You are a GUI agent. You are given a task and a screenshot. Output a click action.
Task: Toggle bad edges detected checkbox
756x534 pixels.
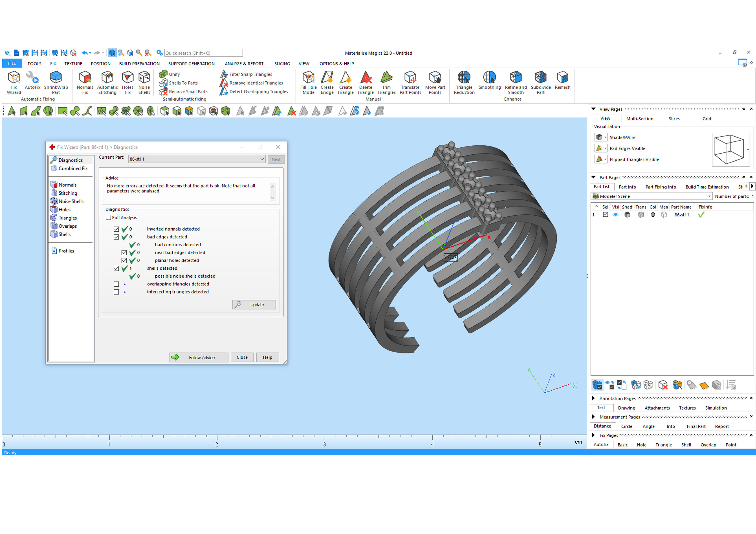tap(116, 237)
